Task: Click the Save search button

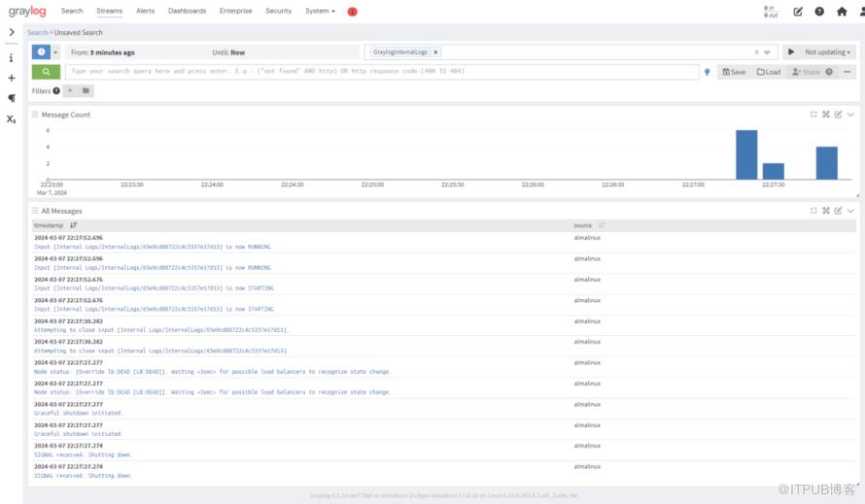Action: (x=734, y=72)
